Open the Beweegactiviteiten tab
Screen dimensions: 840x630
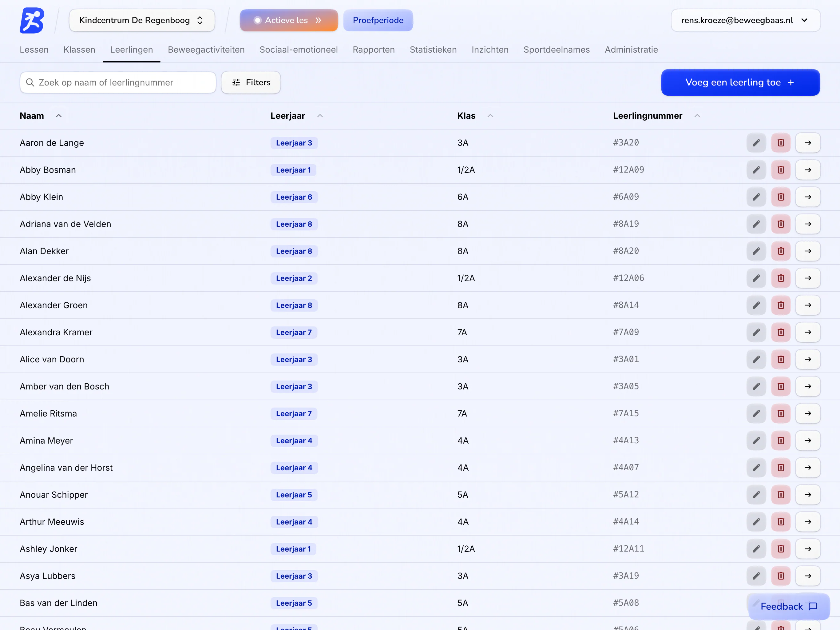pos(206,50)
